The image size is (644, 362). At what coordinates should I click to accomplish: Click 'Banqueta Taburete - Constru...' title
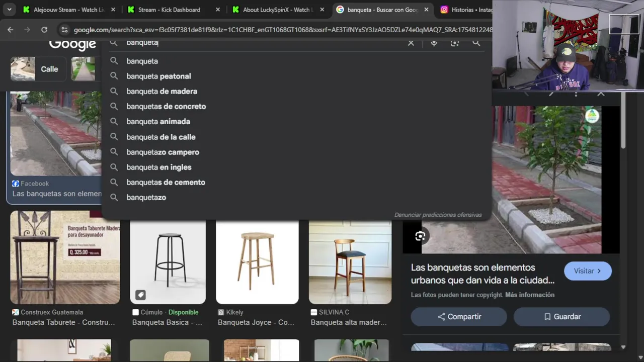pyautogui.click(x=63, y=322)
